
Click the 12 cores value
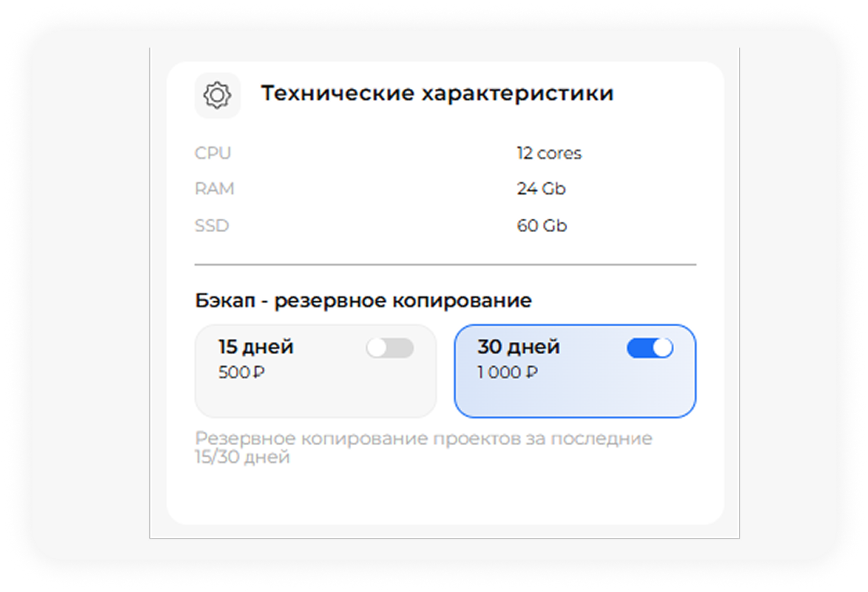tap(549, 153)
